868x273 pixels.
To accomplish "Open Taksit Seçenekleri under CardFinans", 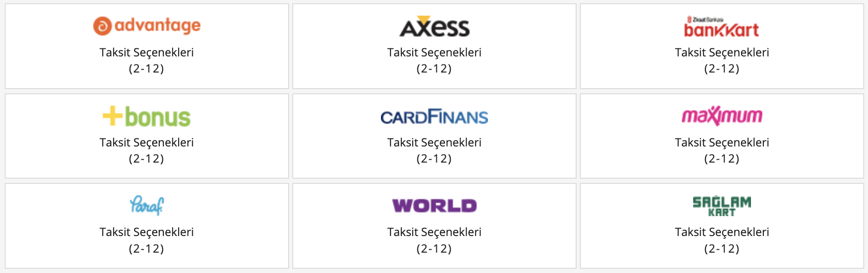I will pyautogui.click(x=434, y=143).
